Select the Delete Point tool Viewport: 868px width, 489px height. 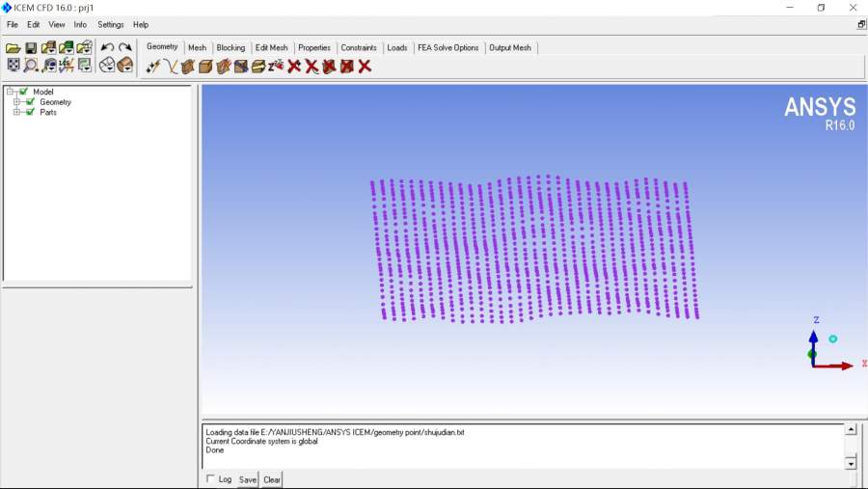(x=294, y=67)
